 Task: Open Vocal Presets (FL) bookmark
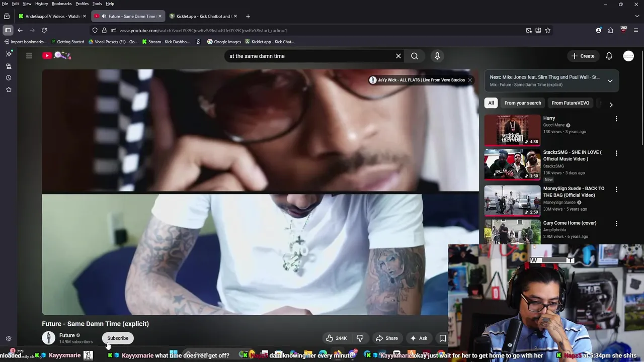point(113,42)
